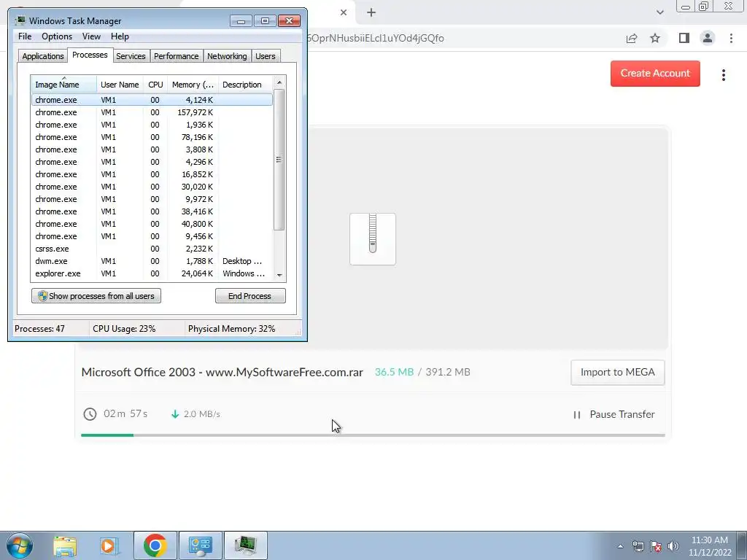Click the zip file thumbnail icon
This screenshot has width=747, height=560.
pos(373,239)
